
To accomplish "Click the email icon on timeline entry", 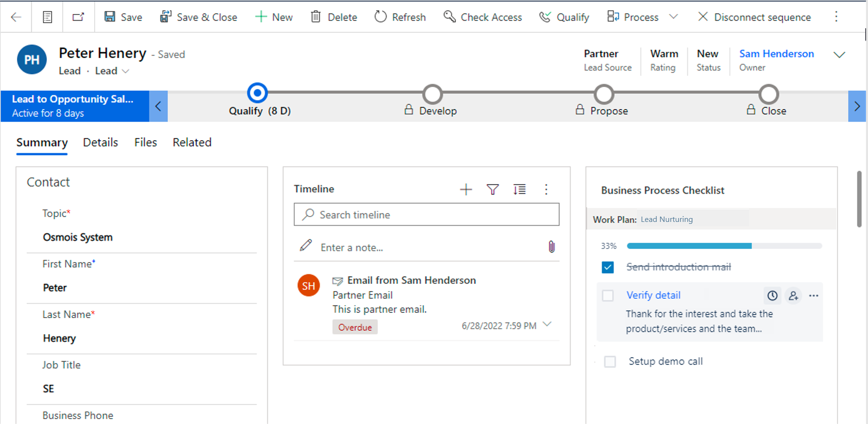I will coord(337,281).
